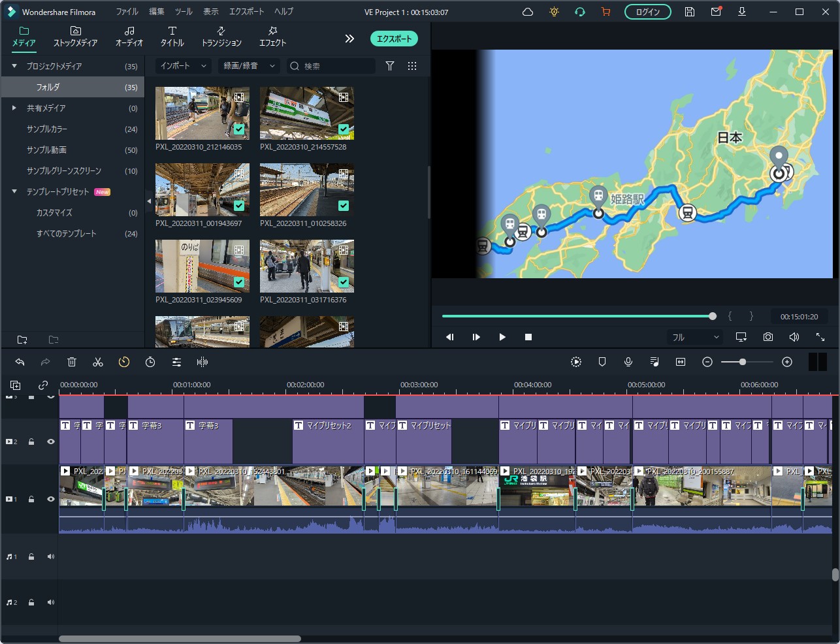840x644 pixels.
Task: Open the インポート dropdown
Action: (x=183, y=66)
